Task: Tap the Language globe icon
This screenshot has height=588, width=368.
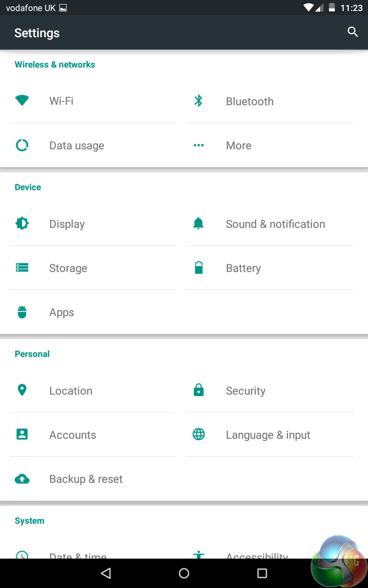Action: (x=198, y=434)
